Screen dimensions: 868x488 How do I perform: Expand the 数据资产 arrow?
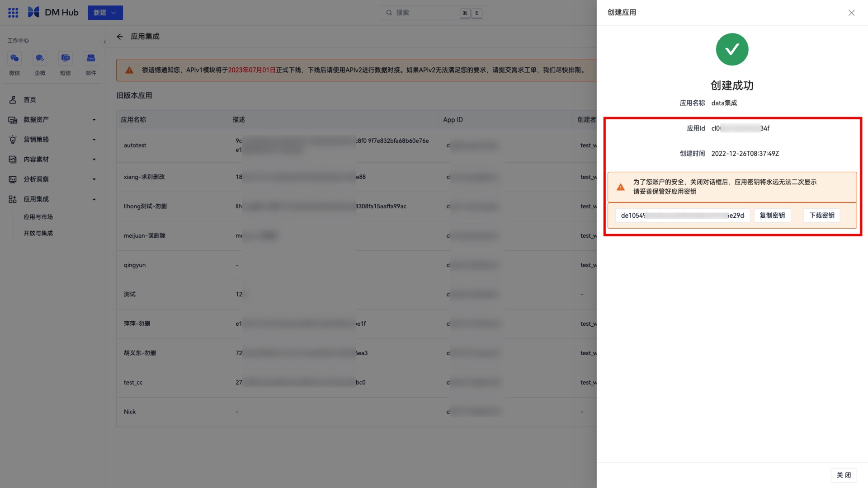pos(94,120)
